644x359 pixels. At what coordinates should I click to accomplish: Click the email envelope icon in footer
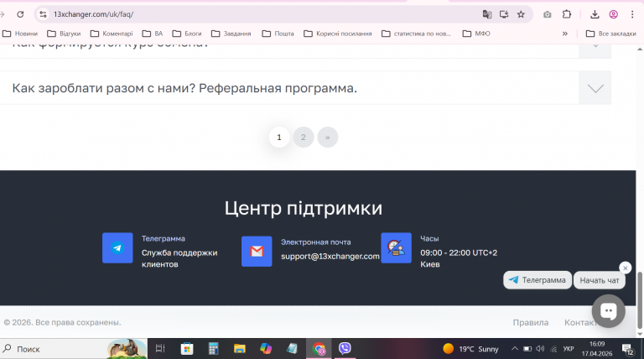pos(257,252)
